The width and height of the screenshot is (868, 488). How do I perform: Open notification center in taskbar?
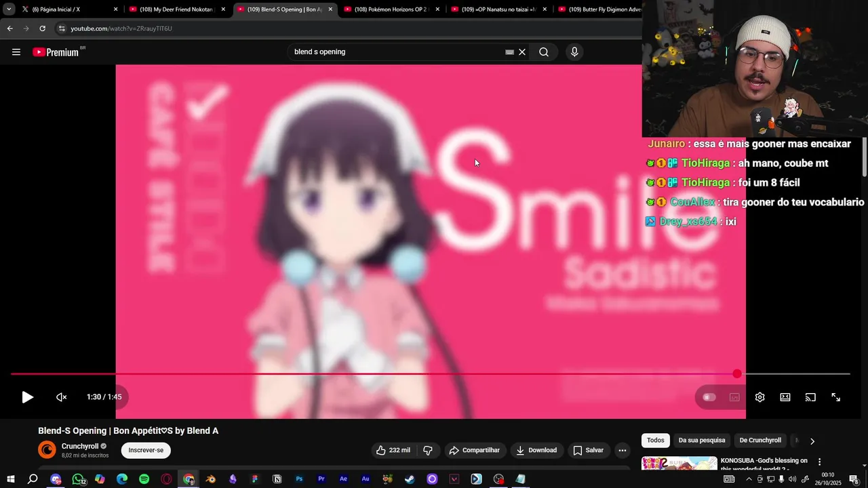coord(854,479)
